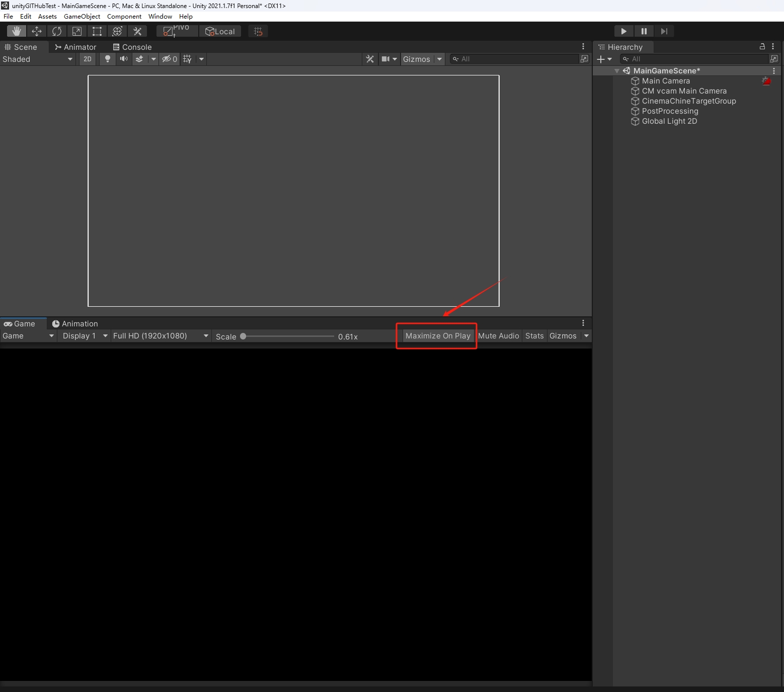Open the Hierarchy create plus menu
Screen dimensions: 784x692
[x=604, y=59]
